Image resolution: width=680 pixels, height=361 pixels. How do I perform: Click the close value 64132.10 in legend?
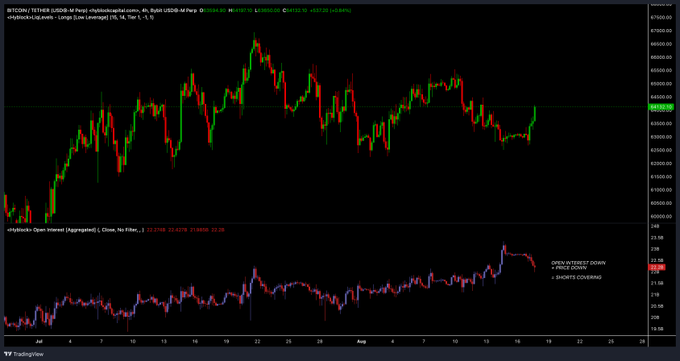(296, 10)
